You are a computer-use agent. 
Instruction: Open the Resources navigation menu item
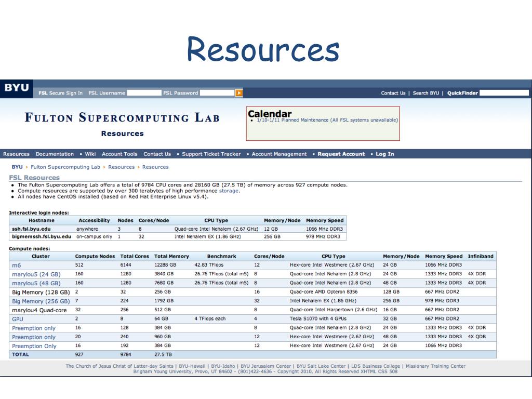pos(16,154)
